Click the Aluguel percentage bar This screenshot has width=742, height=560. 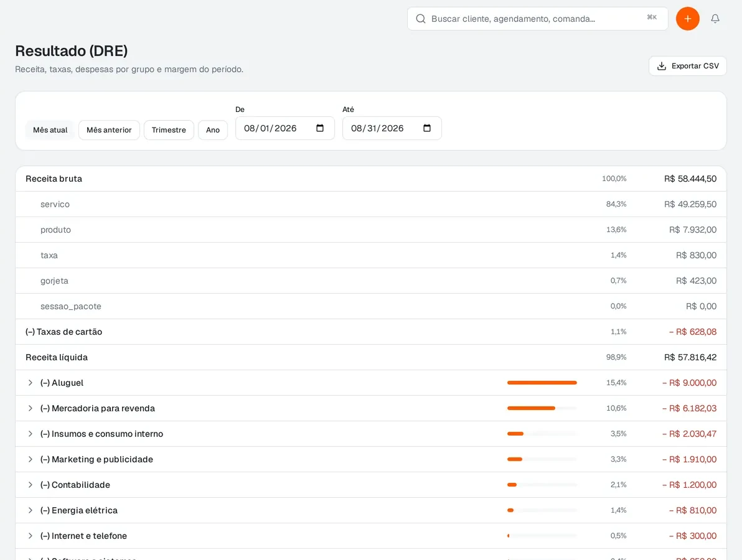point(542,383)
